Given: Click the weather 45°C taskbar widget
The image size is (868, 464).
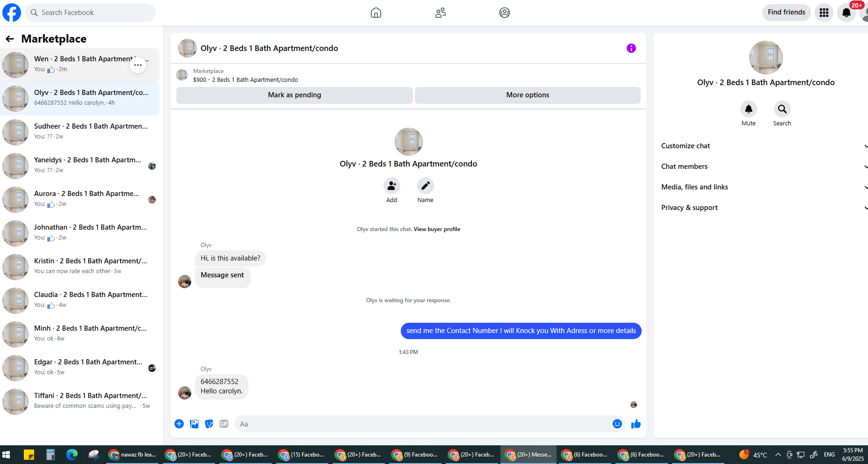Looking at the screenshot, I should click(753, 455).
